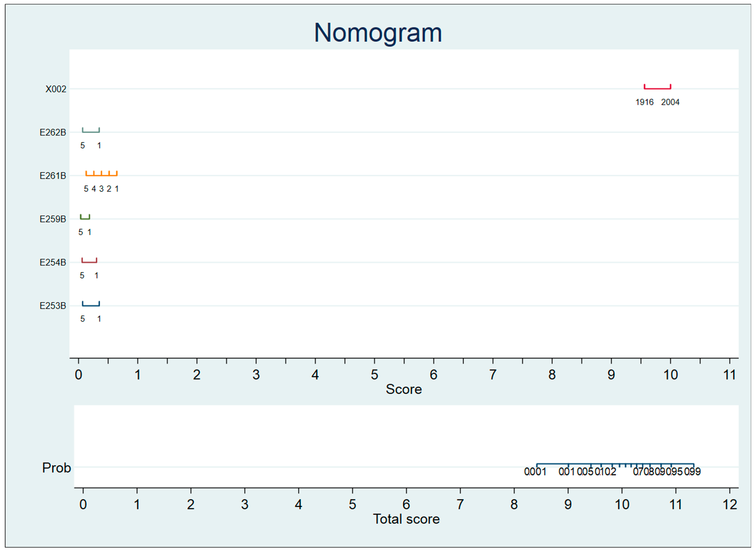Click the E259B variable label
756x553 pixels.
point(52,219)
